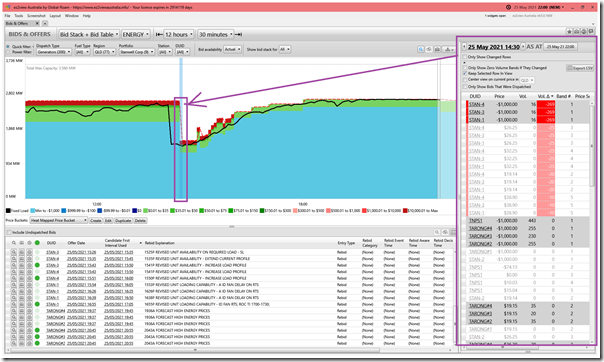Jump to the latest interval with the skip-forward arrow

click(x=239, y=34)
